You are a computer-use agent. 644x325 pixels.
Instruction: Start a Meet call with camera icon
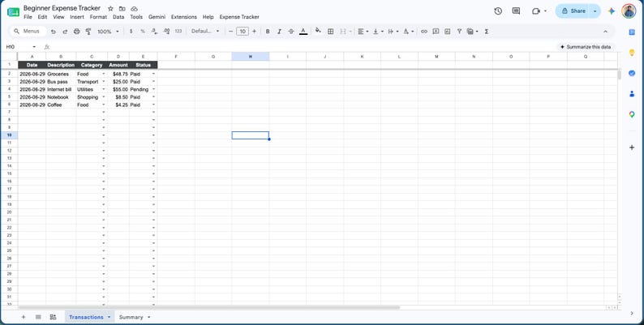click(536, 11)
